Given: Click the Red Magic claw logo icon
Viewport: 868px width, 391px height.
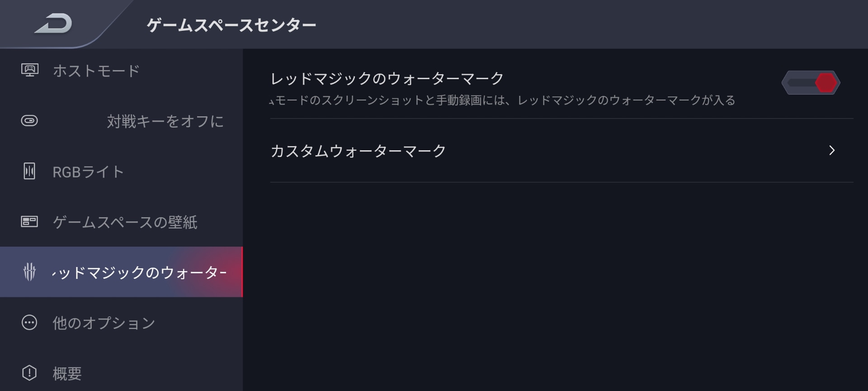Looking at the screenshot, I should point(29,272).
